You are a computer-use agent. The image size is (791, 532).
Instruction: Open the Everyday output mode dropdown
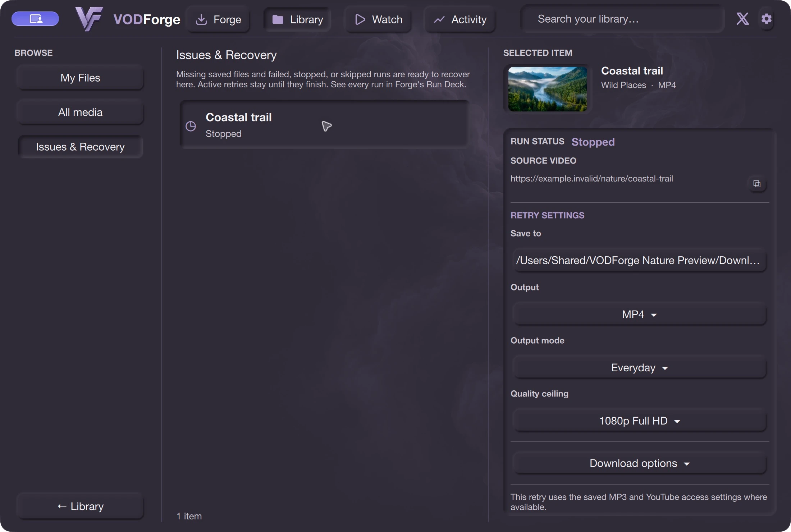[639, 367]
